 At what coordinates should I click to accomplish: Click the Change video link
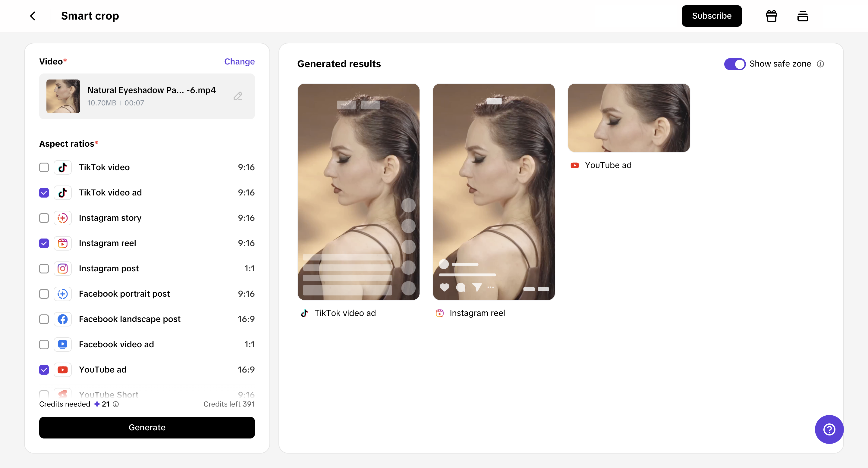pos(239,62)
